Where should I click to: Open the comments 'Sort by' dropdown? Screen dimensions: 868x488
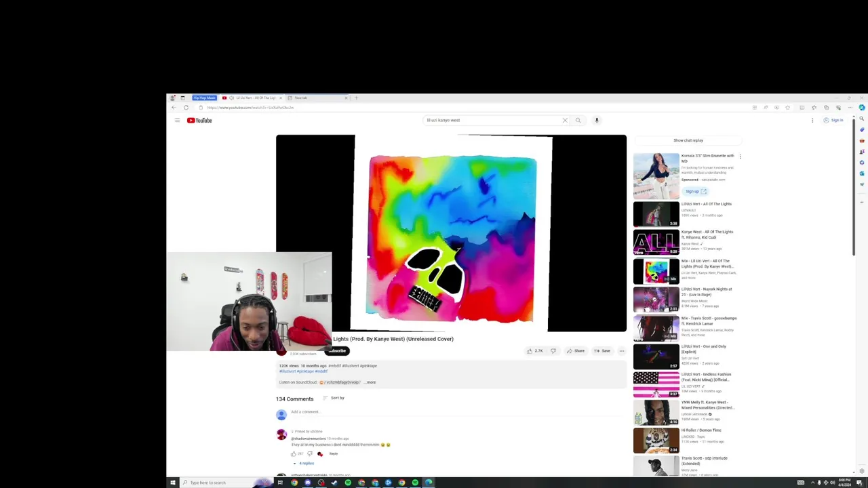[334, 398]
